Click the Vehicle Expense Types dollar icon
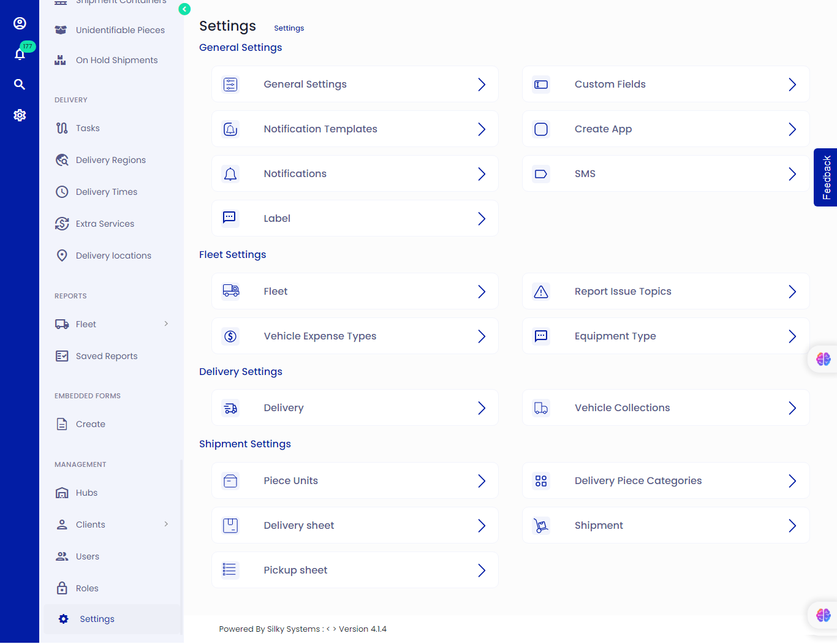The width and height of the screenshot is (837, 644). coord(230,336)
